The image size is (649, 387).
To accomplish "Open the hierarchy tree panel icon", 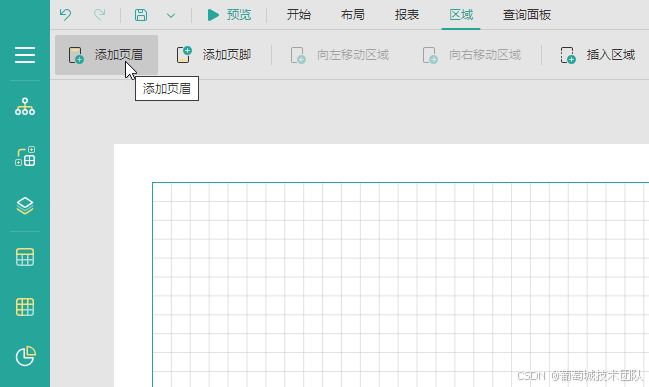I will point(25,106).
